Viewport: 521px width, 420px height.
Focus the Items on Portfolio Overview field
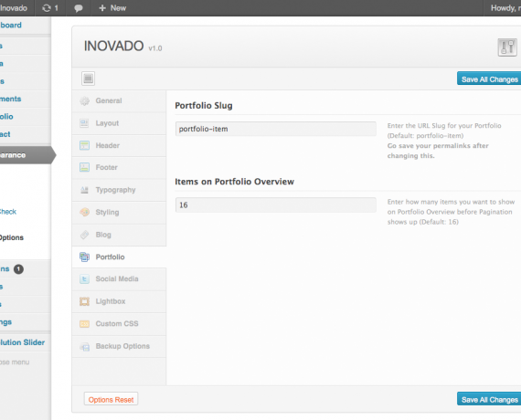coord(276,205)
